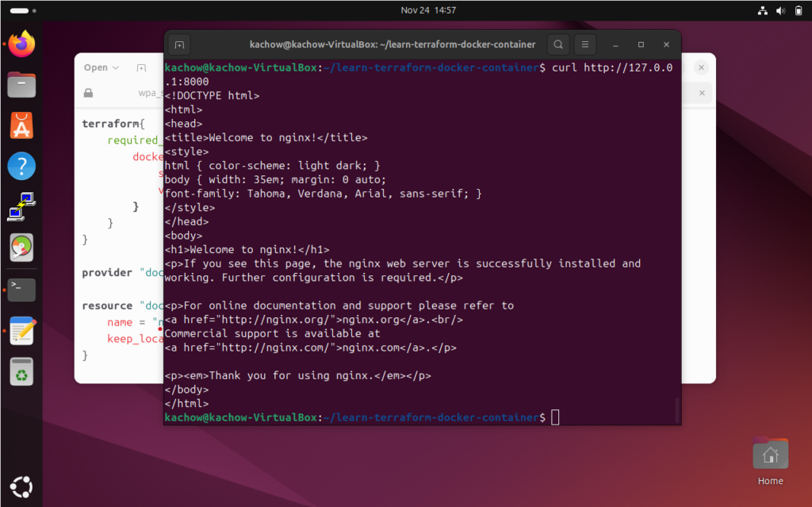Viewport: 812px width, 507px height.
Task: Click the terminal scrollbar
Action: [677, 409]
